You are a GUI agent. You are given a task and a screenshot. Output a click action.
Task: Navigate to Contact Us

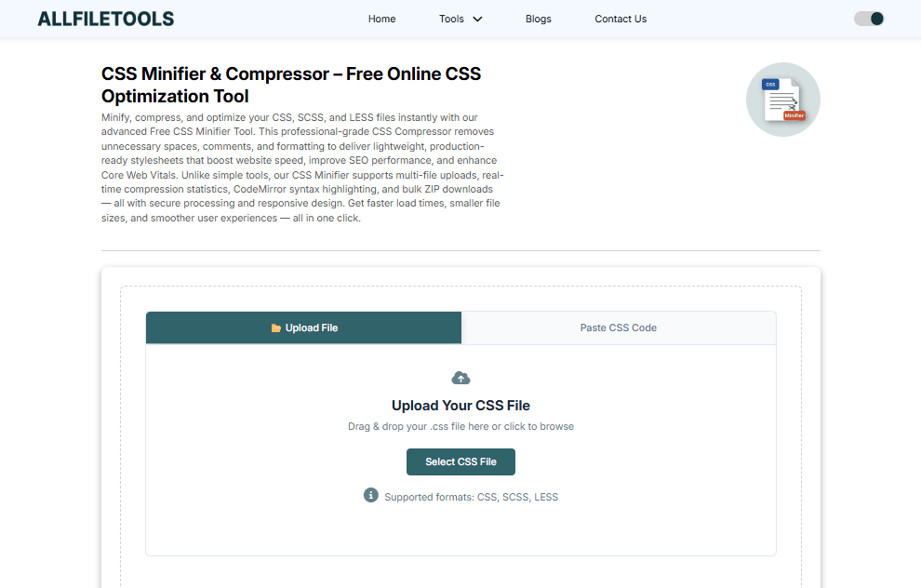click(x=621, y=19)
